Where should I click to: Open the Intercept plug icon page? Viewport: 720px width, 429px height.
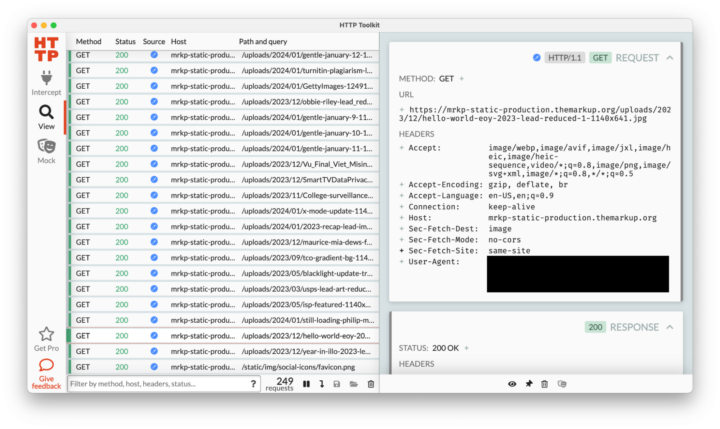pos(46,83)
